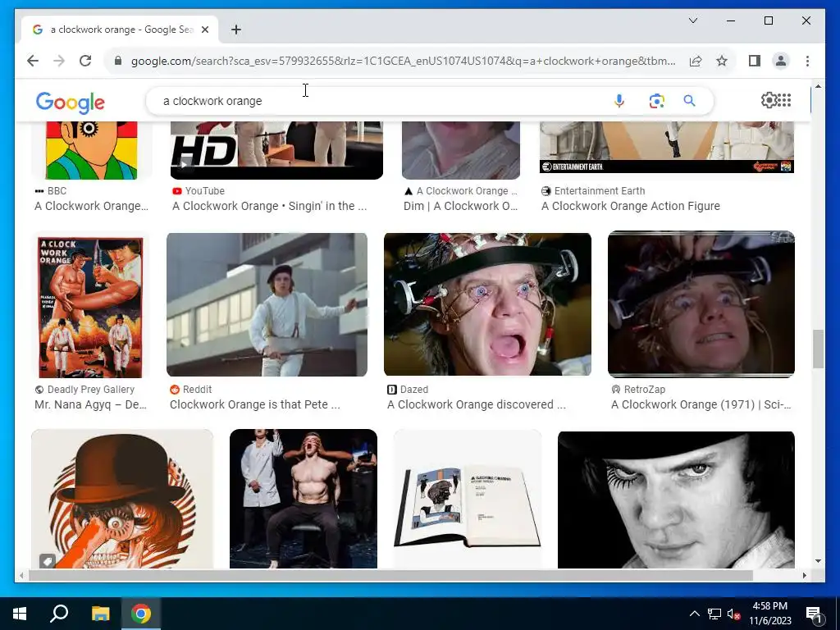840x630 pixels.
Task: Open 'A Clockwork Orange discovered ...' link
Action: tap(477, 404)
